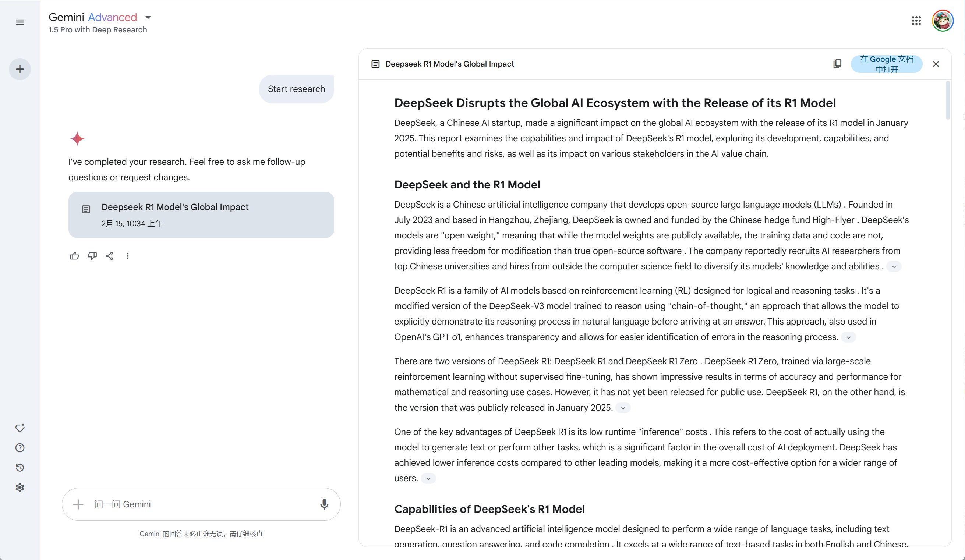Open the hamburger main menu
Image resolution: width=965 pixels, height=560 pixels.
click(20, 22)
